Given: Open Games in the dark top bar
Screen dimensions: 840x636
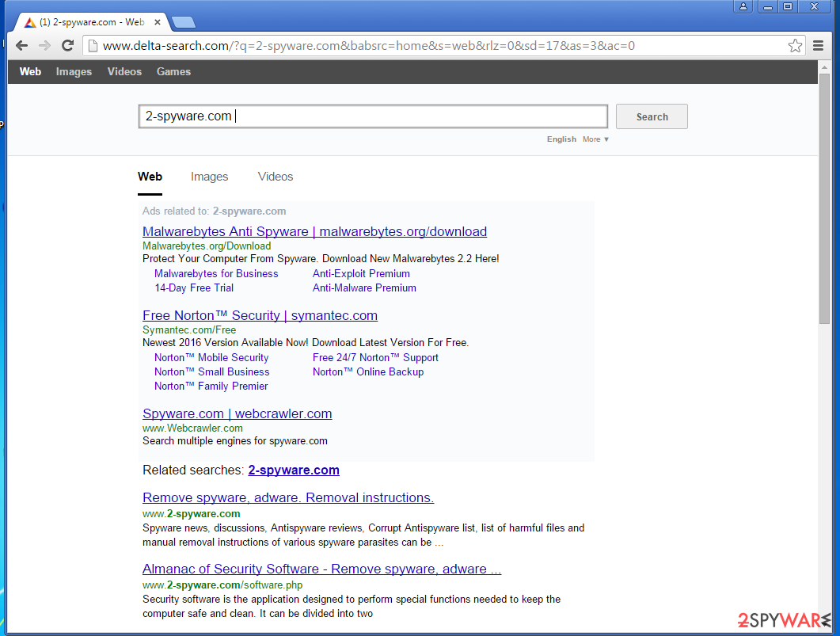Looking at the screenshot, I should 173,72.
